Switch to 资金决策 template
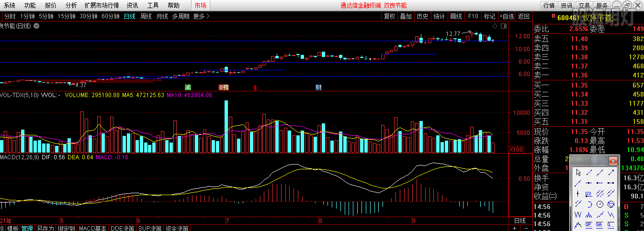The width and height of the screenshot is (644, 231). click(177, 228)
